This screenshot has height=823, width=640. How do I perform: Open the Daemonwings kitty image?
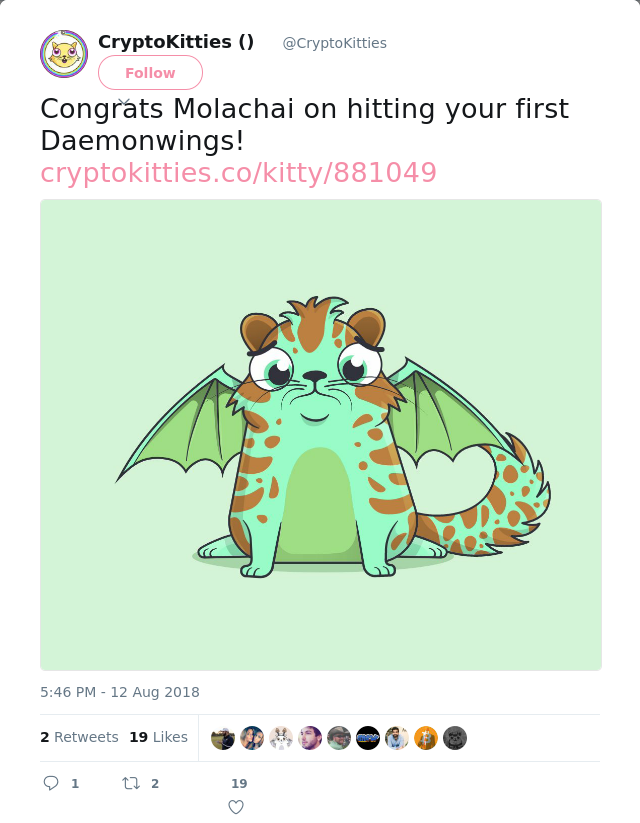point(321,435)
